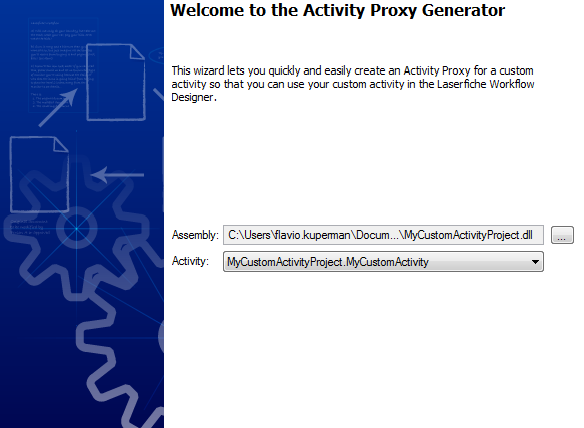Click the Assembly label
This screenshot has width=584, height=428.
[195, 235]
